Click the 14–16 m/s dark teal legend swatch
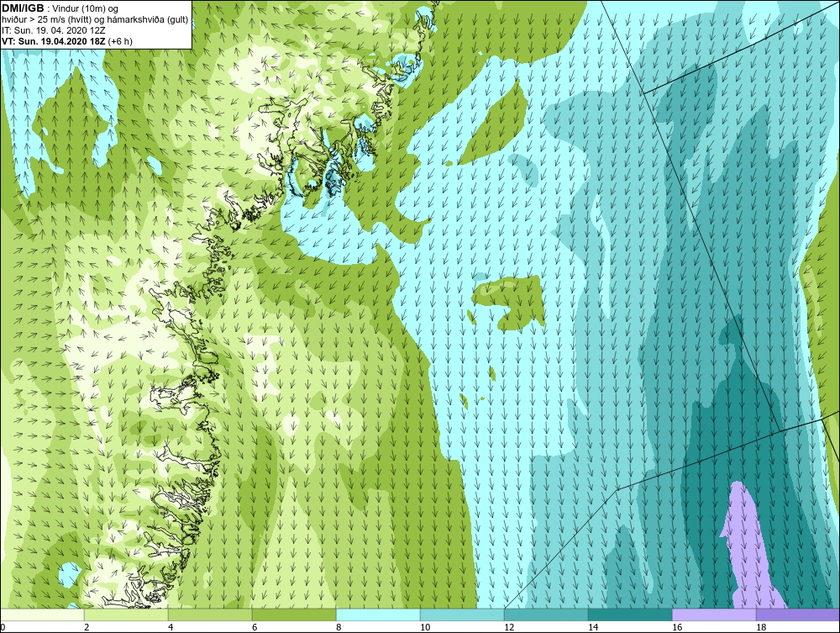The image size is (840, 633). pyautogui.click(x=630, y=615)
